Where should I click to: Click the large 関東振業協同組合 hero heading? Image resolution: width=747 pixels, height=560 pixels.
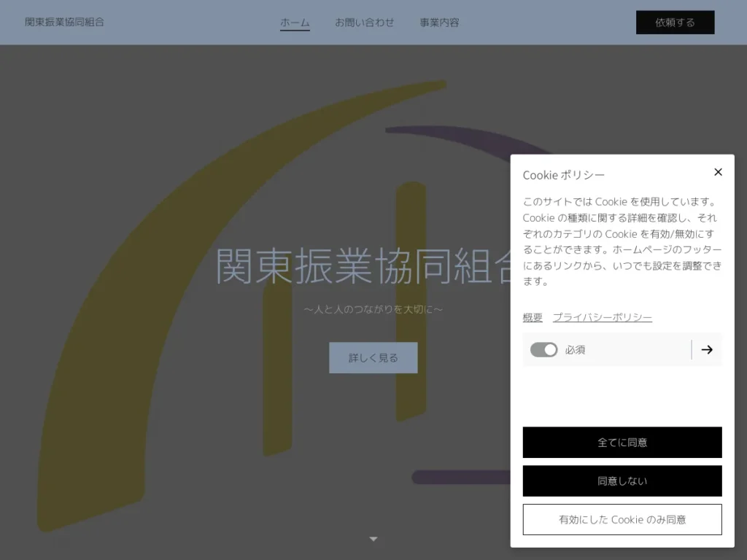click(x=365, y=266)
